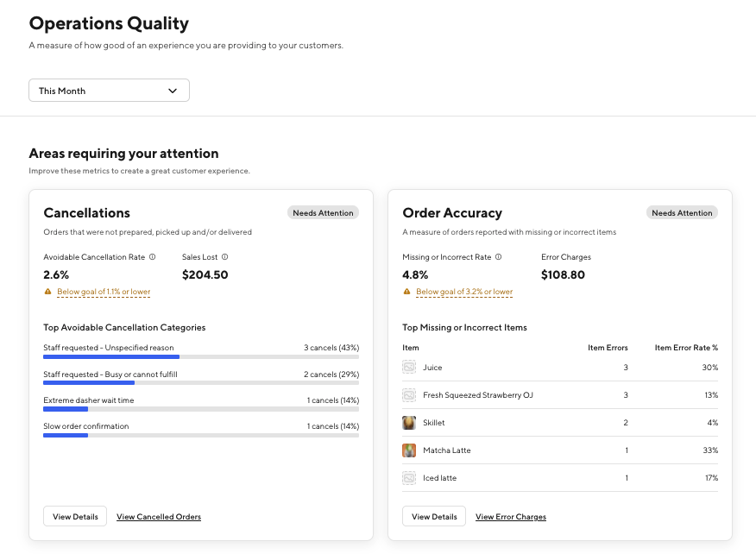
Task: Click the info icon beside Avoidable Cancellation Rate
Action: 153,256
